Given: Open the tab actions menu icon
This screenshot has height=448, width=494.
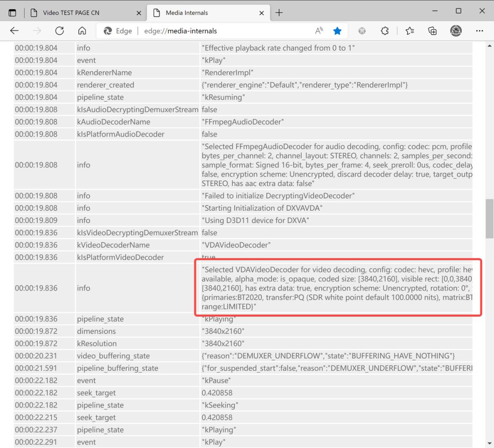Looking at the screenshot, I should coord(12,12).
